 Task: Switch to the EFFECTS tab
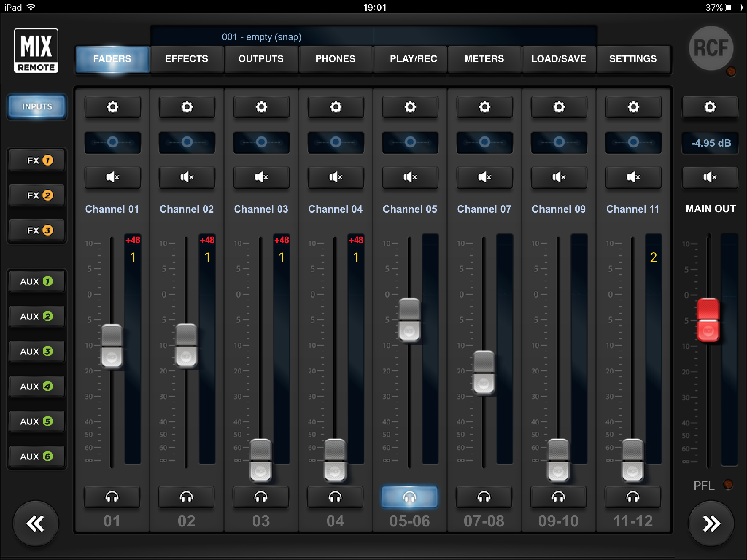click(x=187, y=59)
